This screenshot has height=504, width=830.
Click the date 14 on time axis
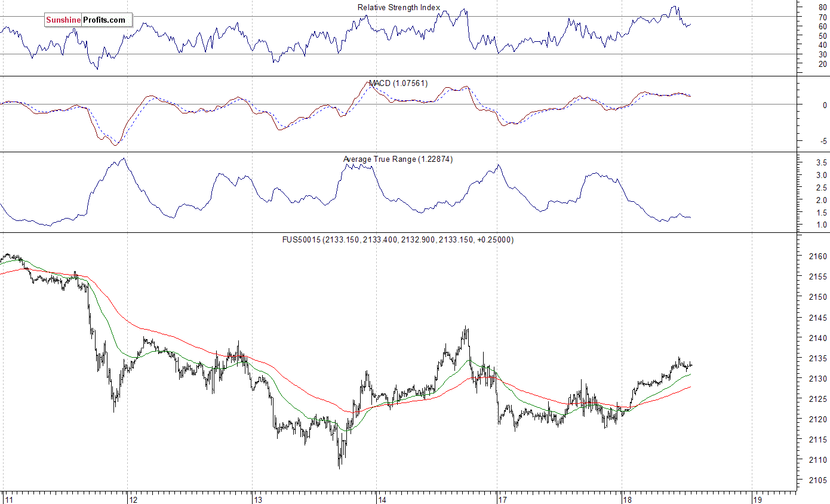point(382,499)
